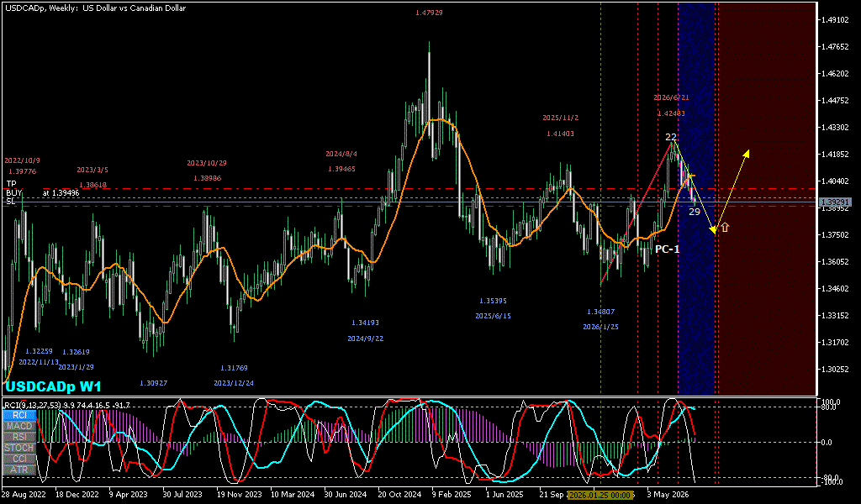Select the date label 2024/9/22
861x504 pixels.
click(365, 339)
